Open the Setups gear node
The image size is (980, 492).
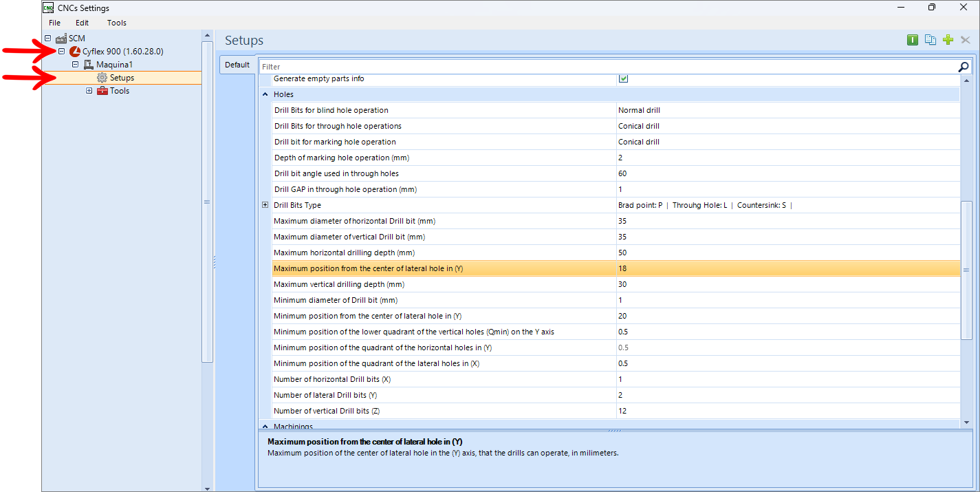coord(102,78)
